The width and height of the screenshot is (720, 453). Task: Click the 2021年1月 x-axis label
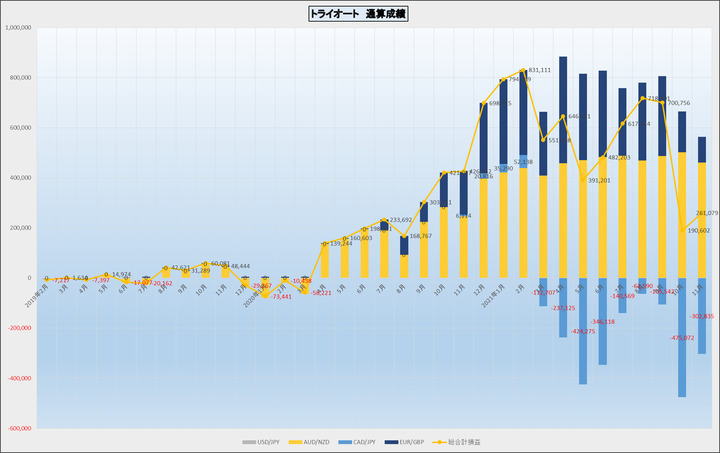pyautogui.click(x=493, y=296)
